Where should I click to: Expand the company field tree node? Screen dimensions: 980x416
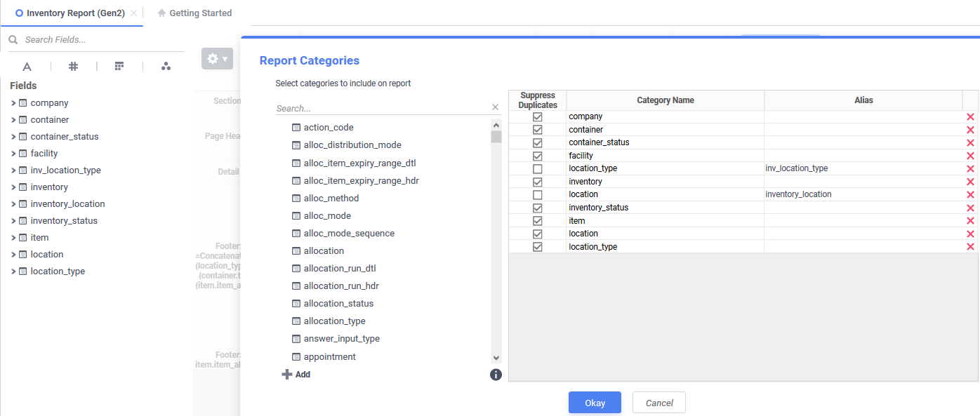13,103
